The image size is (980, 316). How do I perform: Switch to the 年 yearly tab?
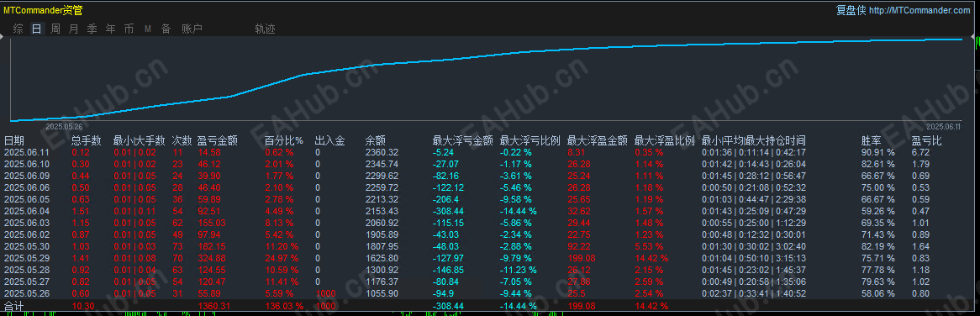pyautogui.click(x=111, y=29)
